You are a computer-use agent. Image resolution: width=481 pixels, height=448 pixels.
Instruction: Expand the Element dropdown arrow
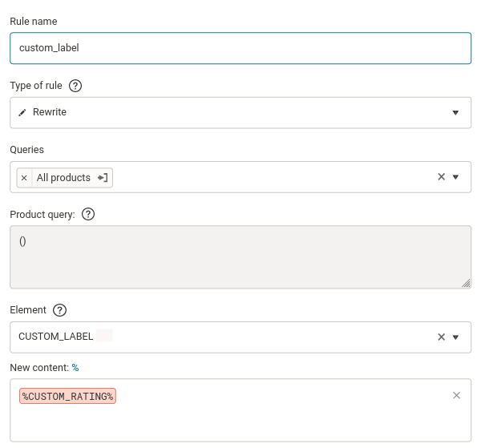[x=455, y=337]
